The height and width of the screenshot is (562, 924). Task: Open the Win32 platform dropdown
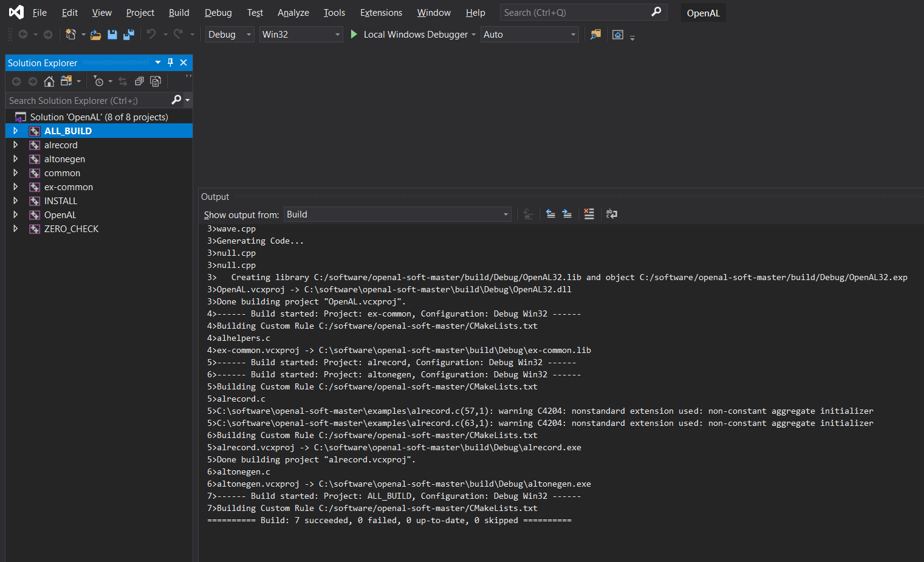click(x=301, y=35)
